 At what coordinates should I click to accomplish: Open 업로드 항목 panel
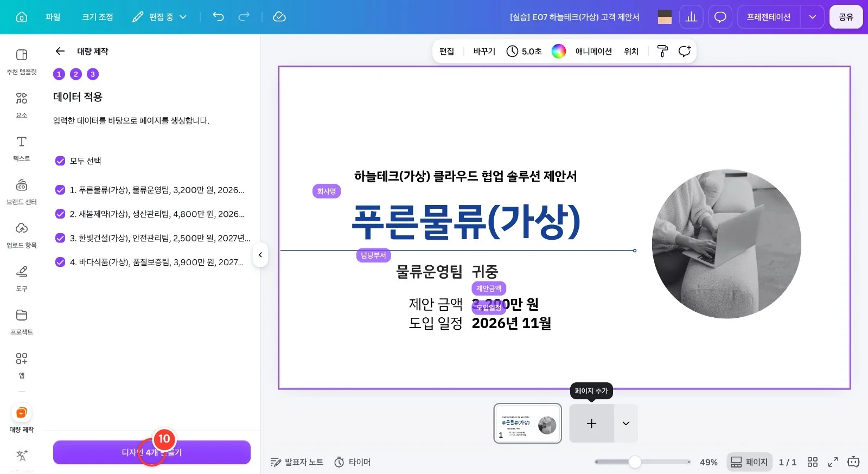click(22, 235)
